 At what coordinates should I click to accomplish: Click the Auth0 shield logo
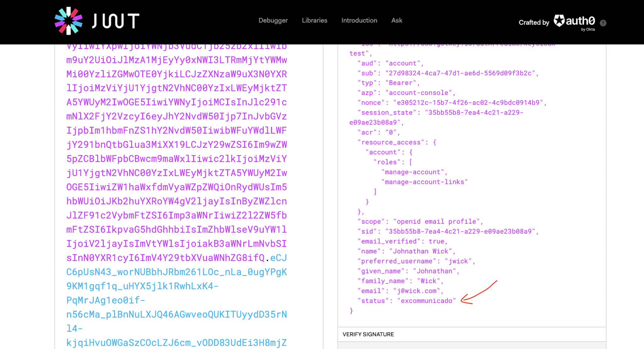[559, 21]
